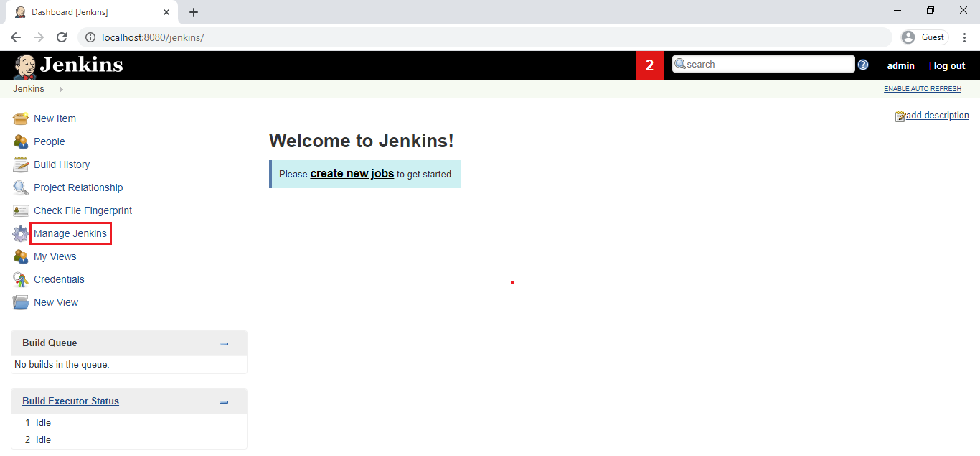Open the People link
The image size is (980, 456).
[x=50, y=141]
